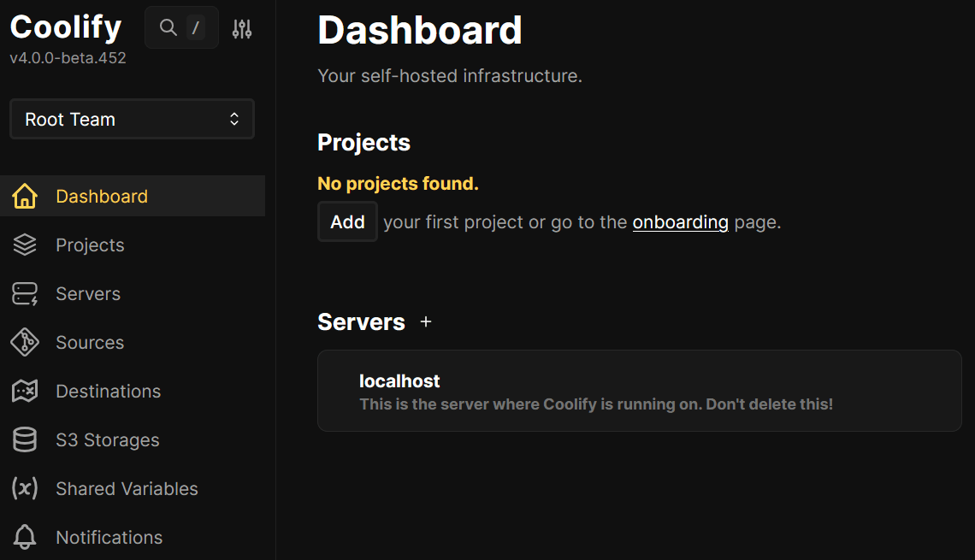The height and width of the screenshot is (560, 975).
Task: Click the Shared Variables (x) icon
Action: coord(25,489)
